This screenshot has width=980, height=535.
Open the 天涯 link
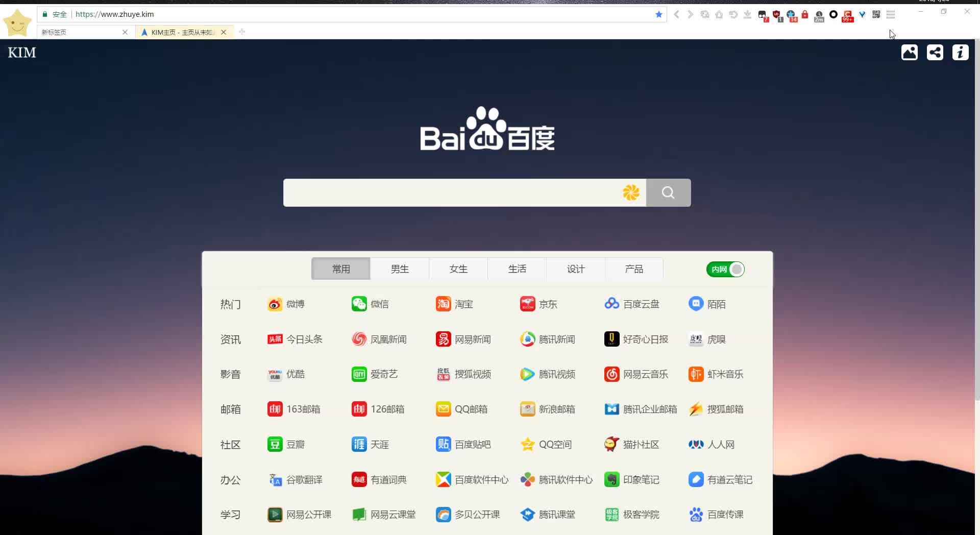370,445
